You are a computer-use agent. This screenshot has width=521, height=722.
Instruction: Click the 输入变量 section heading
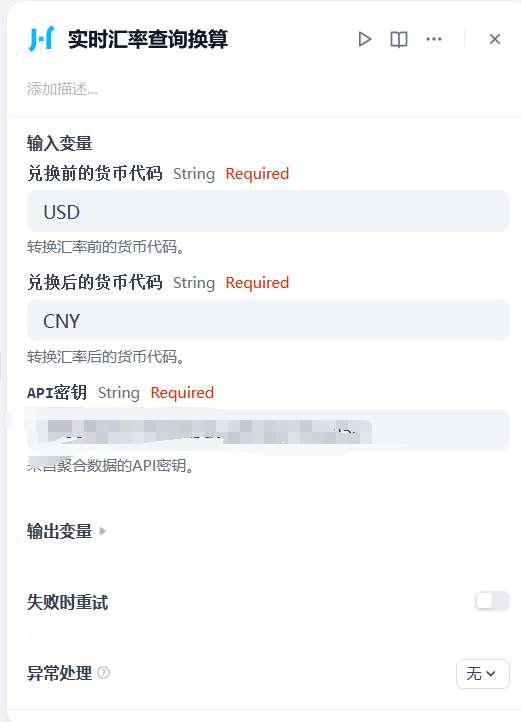point(59,143)
